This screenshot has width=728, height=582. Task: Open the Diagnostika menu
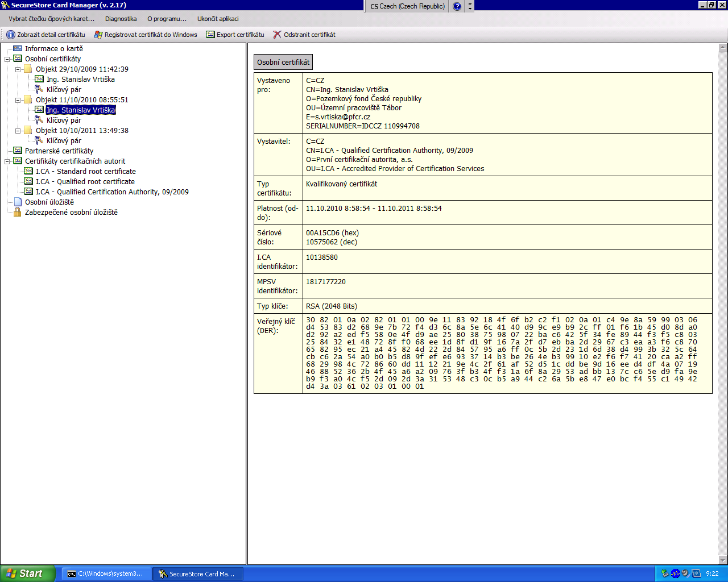121,19
